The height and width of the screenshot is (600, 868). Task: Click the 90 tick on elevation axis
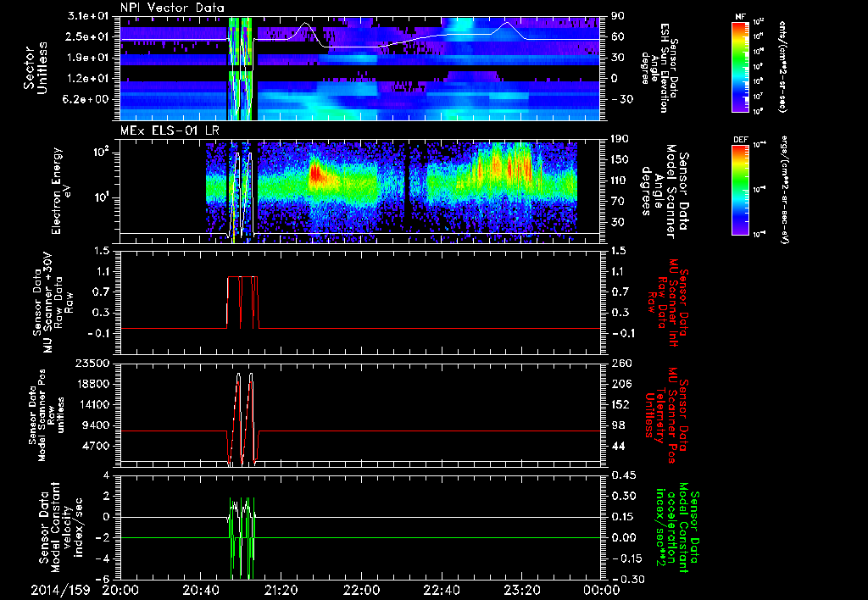(x=618, y=16)
